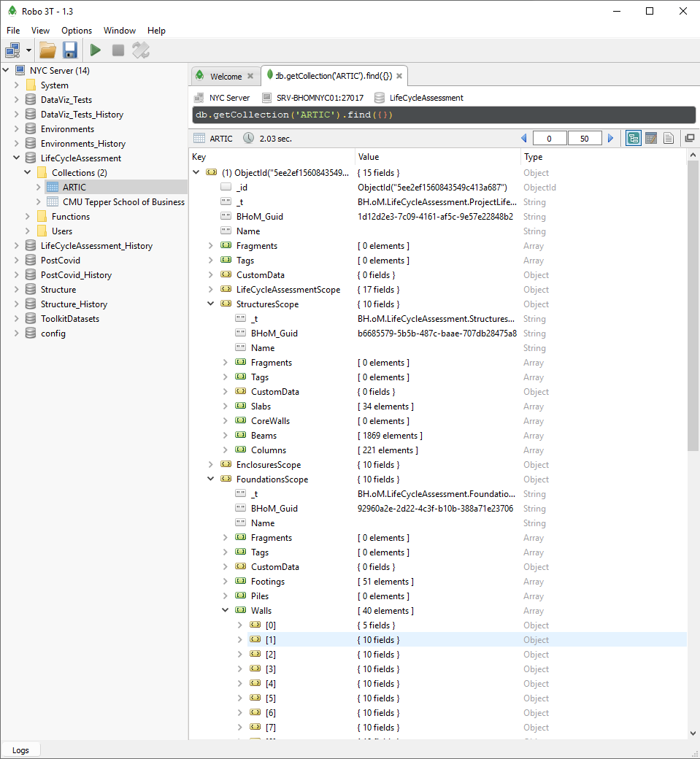Click the Connect to server icon
This screenshot has width=700, height=759.
(x=12, y=50)
